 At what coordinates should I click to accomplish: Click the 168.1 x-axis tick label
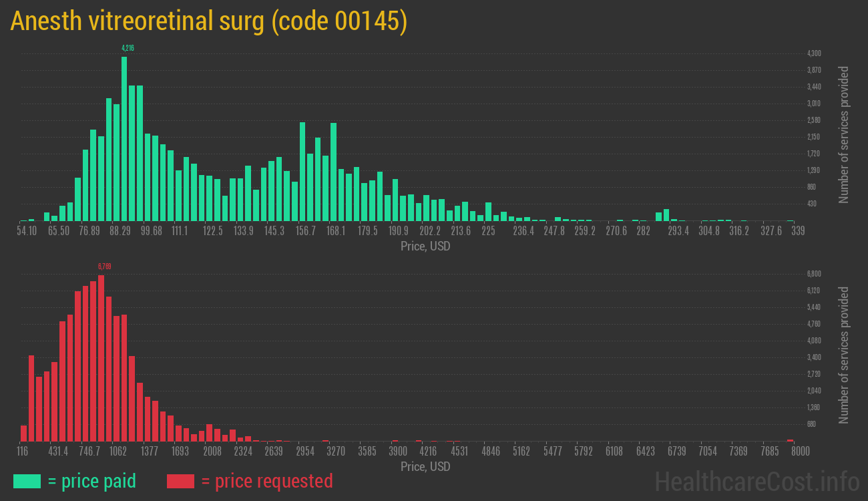coord(336,231)
